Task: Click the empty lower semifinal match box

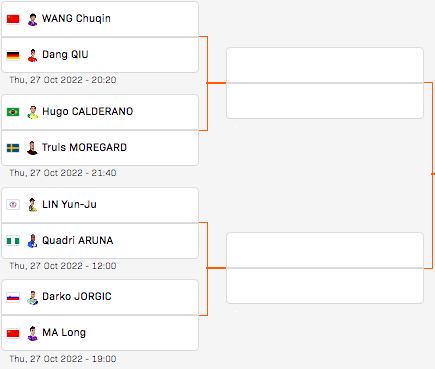Action: pyautogui.click(x=325, y=268)
